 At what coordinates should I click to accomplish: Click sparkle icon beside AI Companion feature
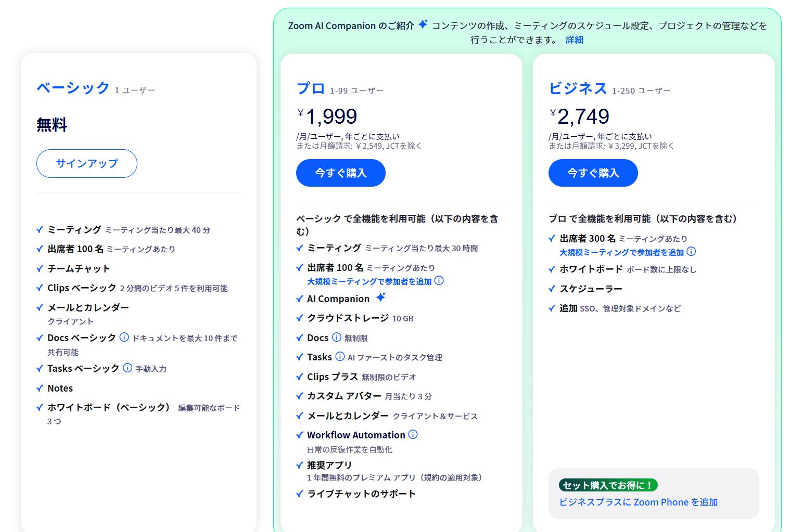click(x=381, y=297)
